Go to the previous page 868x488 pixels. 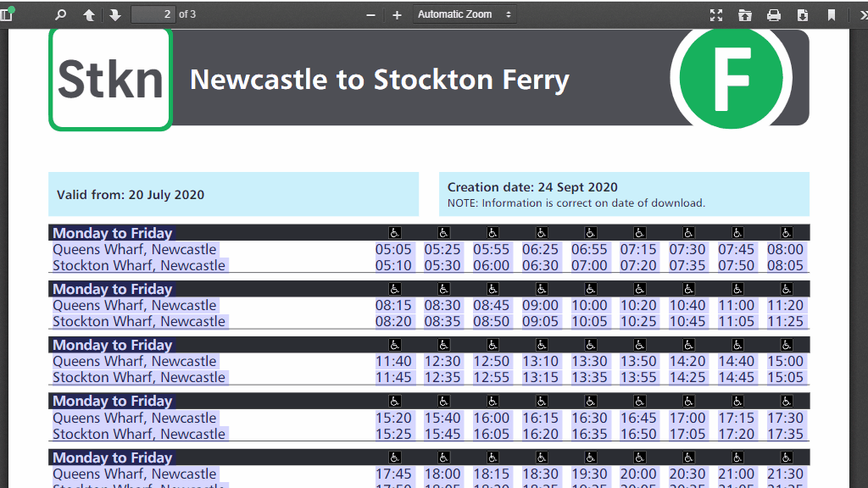pyautogui.click(x=89, y=14)
